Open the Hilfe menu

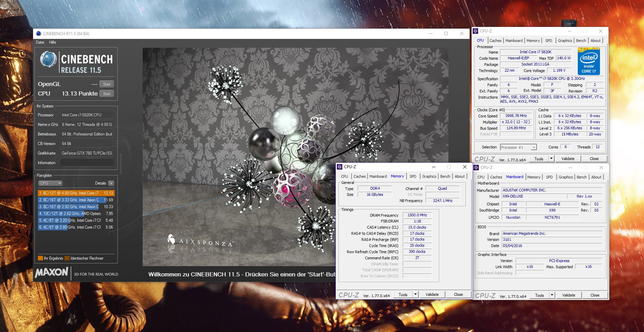point(53,42)
